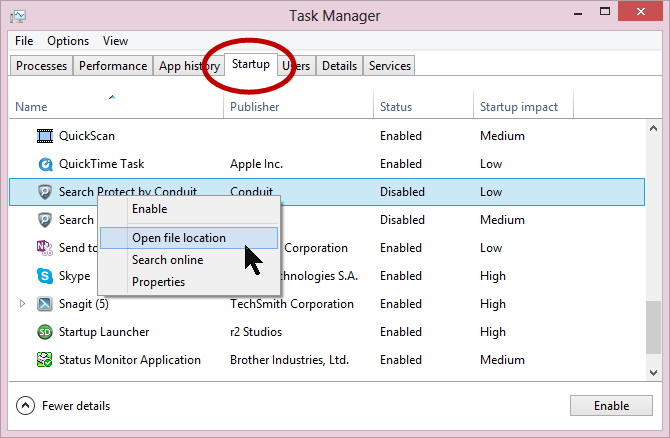Select the Startup Launcher entry
This screenshot has height=438, width=670.
pyautogui.click(x=104, y=332)
